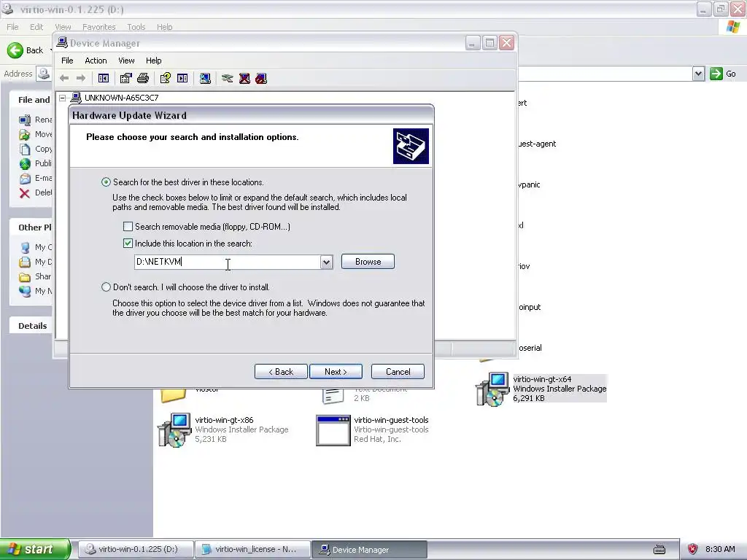Open the View menu in Device Manager

click(x=126, y=61)
